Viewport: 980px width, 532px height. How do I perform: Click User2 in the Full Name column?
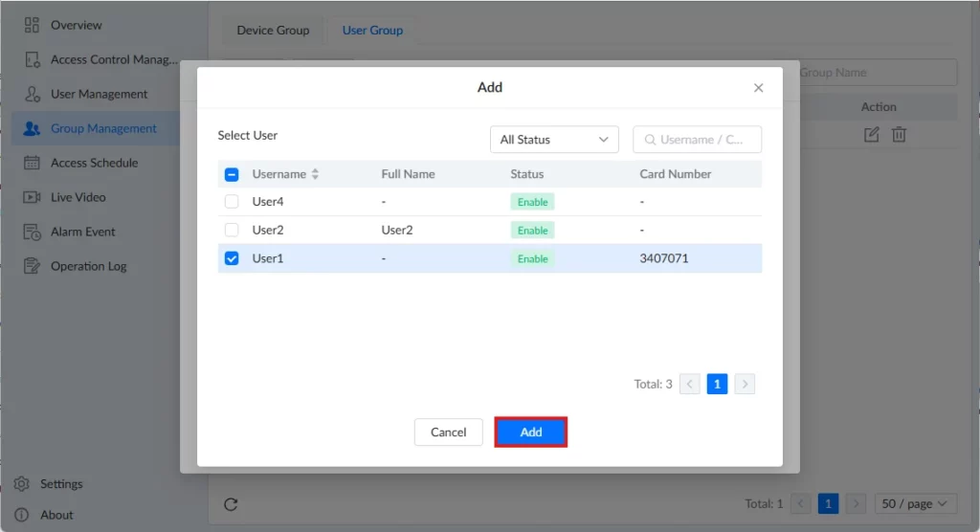(397, 230)
